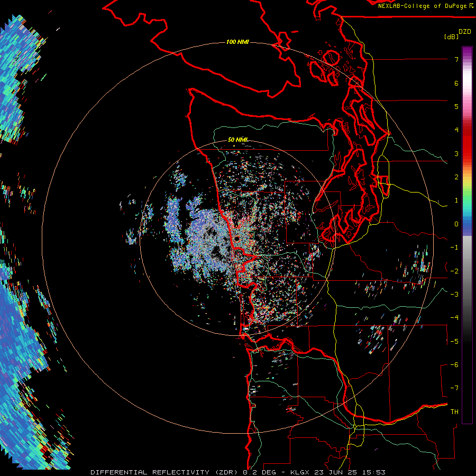
Task: Click the 100 NMI range ring label
Action: click(x=237, y=42)
